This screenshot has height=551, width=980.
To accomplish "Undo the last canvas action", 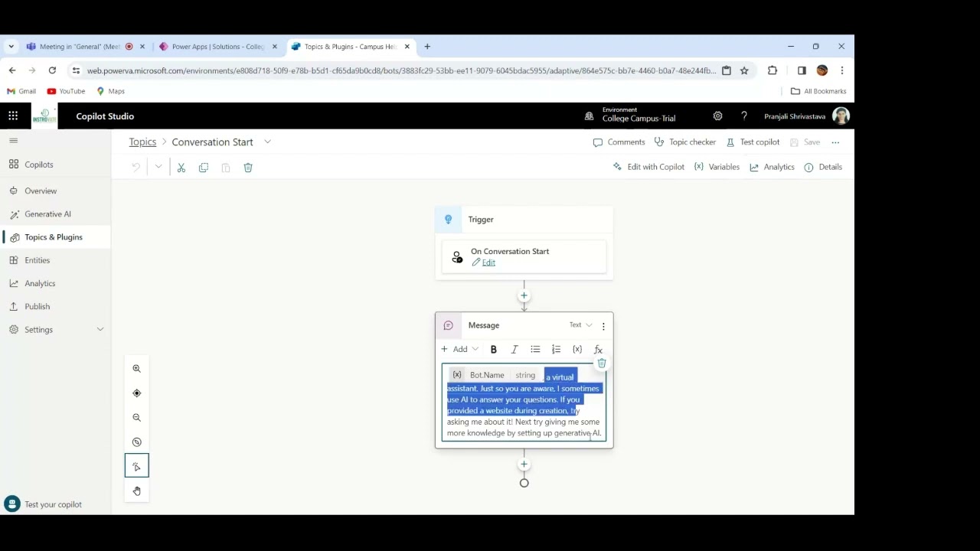I will tap(136, 168).
